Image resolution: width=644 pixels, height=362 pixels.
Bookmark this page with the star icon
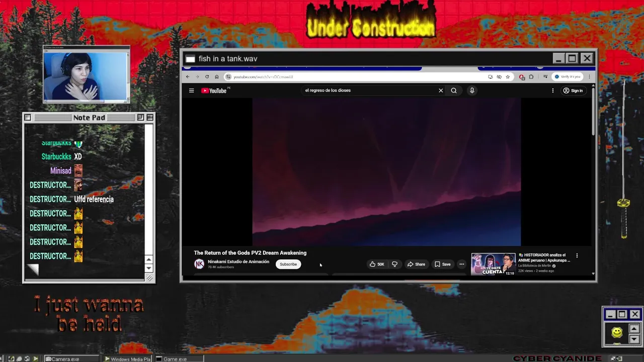click(508, 77)
